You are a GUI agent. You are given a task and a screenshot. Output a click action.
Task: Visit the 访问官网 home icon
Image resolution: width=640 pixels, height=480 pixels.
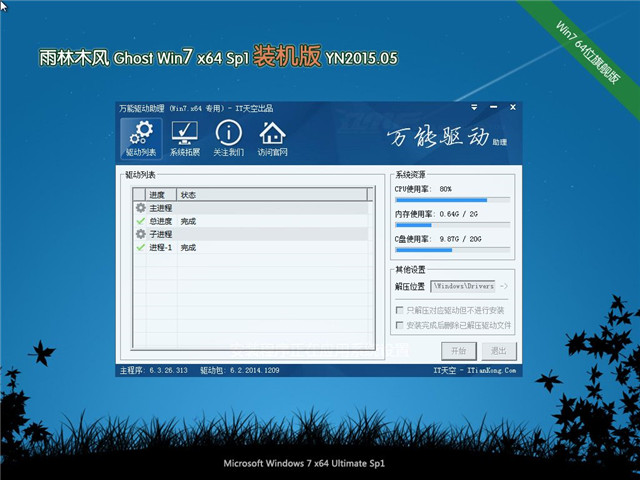[272, 139]
